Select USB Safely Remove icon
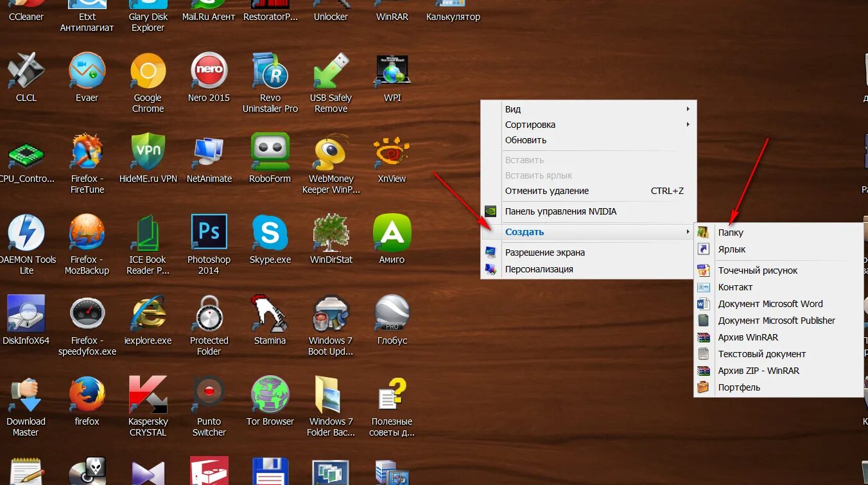The height and width of the screenshot is (485, 868). point(331,71)
